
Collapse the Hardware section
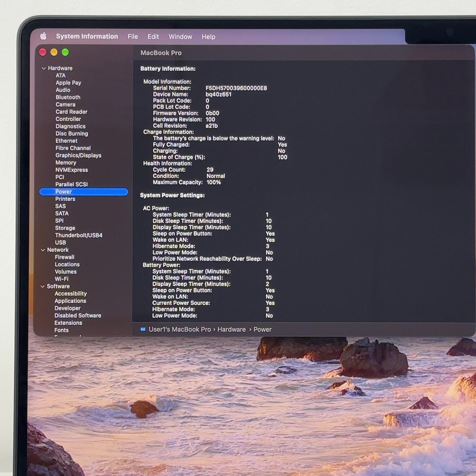tap(43, 68)
